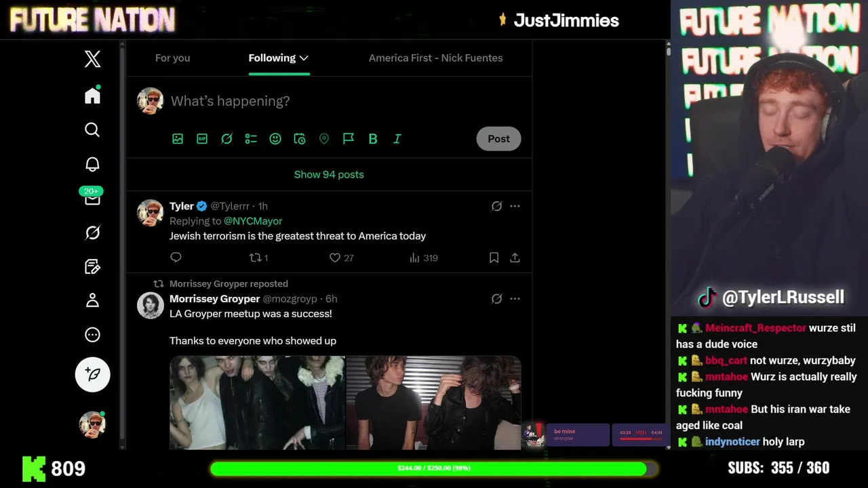This screenshot has height=488, width=868.
Task: Click Grok icon on Morrissey Groyper post
Action: coord(496,299)
